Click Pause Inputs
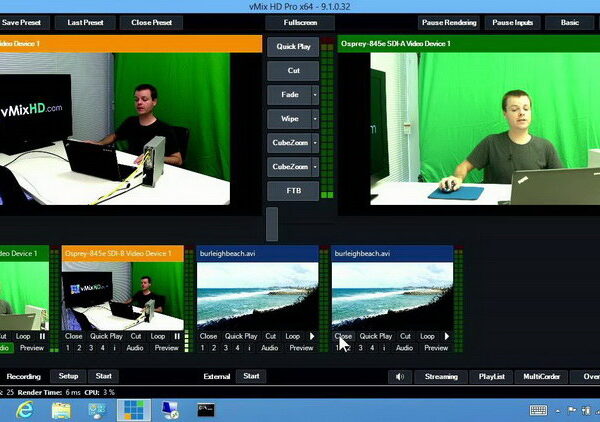The image size is (600, 422). [512, 23]
